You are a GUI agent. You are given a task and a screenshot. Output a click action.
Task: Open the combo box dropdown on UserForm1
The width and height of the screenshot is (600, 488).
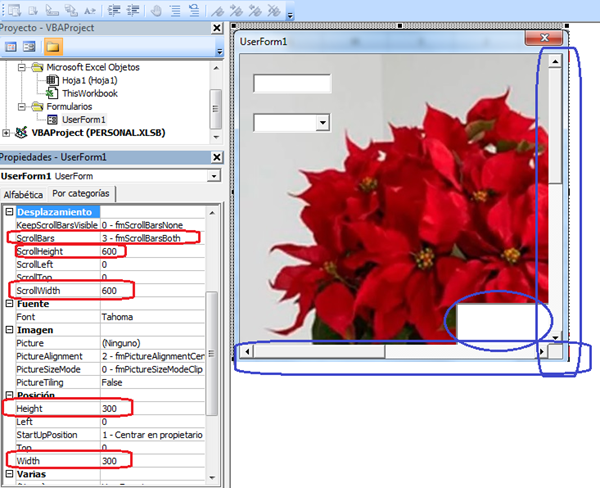[x=323, y=122]
